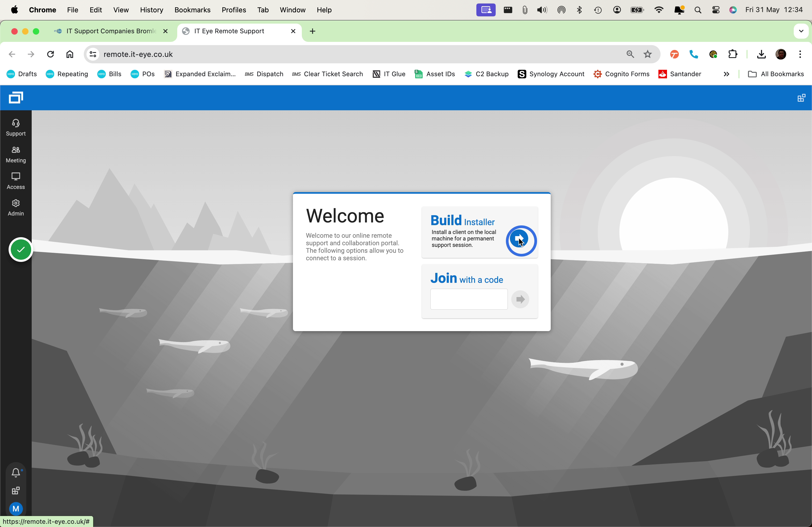Reload the page in Chrome
Image resolution: width=812 pixels, height=527 pixels.
pyautogui.click(x=50, y=54)
